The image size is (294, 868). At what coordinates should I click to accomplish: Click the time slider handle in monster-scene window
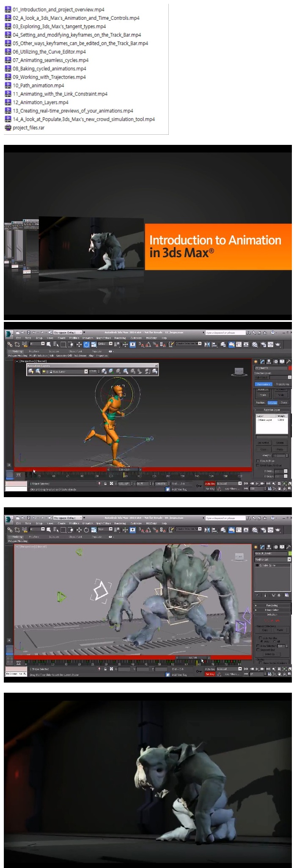192,658
